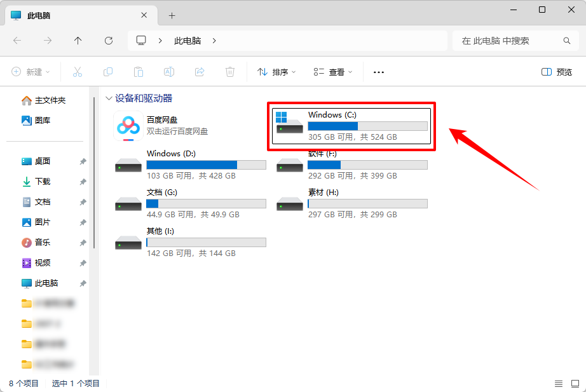
Task: Click chevron before 此电脑 in address bar
Action: (160, 41)
